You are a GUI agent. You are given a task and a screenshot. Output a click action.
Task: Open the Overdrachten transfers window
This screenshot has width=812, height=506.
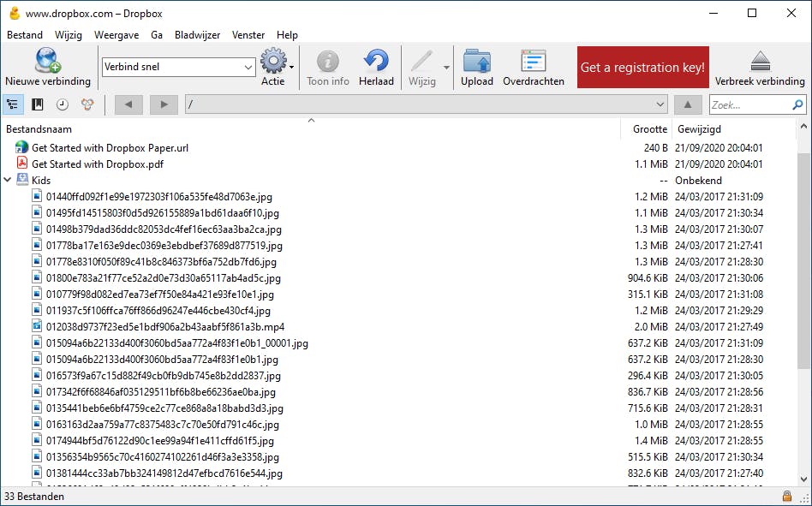(534, 68)
